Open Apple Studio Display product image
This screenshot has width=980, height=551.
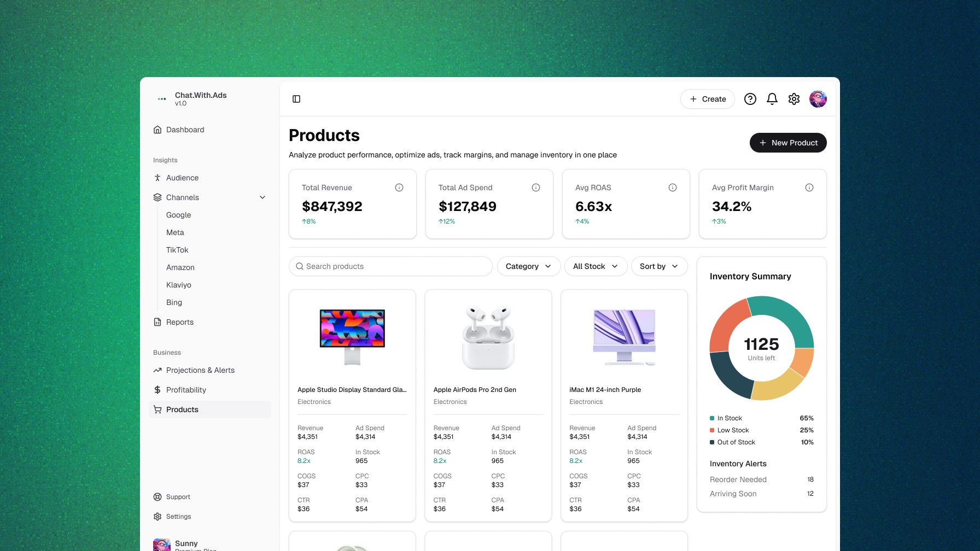pyautogui.click(x=352, y=337)
